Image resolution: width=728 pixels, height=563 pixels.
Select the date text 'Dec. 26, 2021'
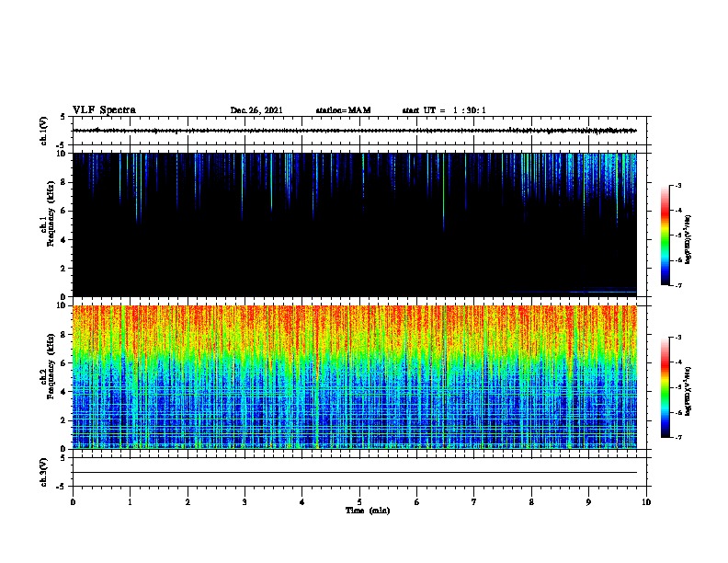pos(256,110)
